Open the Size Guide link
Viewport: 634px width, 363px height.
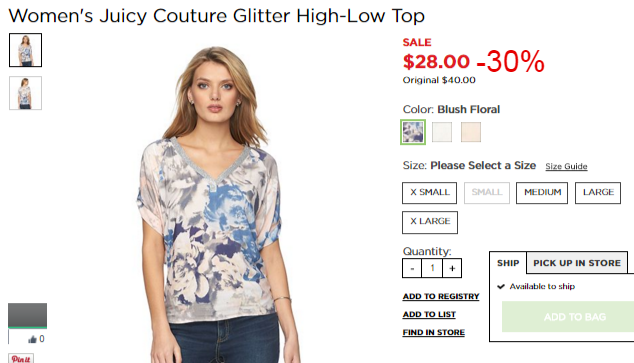(566, 166)
